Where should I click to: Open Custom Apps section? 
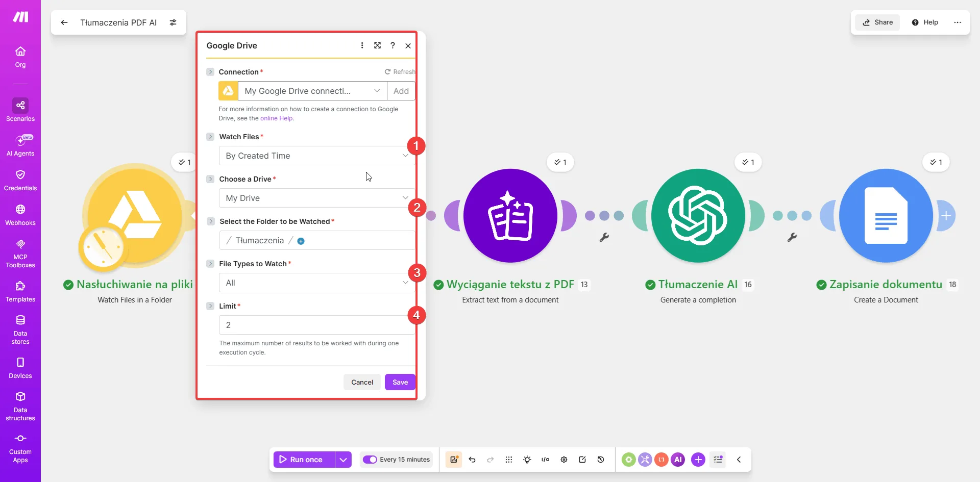[20, 448]
